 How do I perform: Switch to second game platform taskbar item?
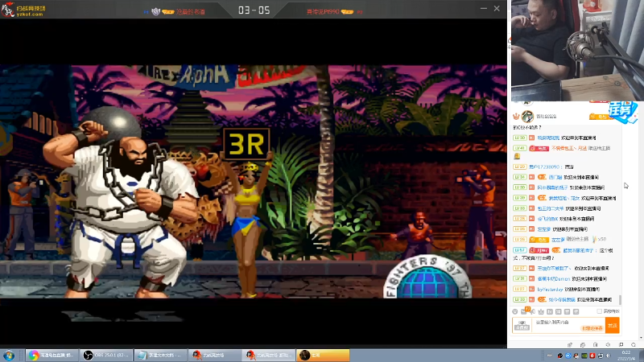point(268,355)
